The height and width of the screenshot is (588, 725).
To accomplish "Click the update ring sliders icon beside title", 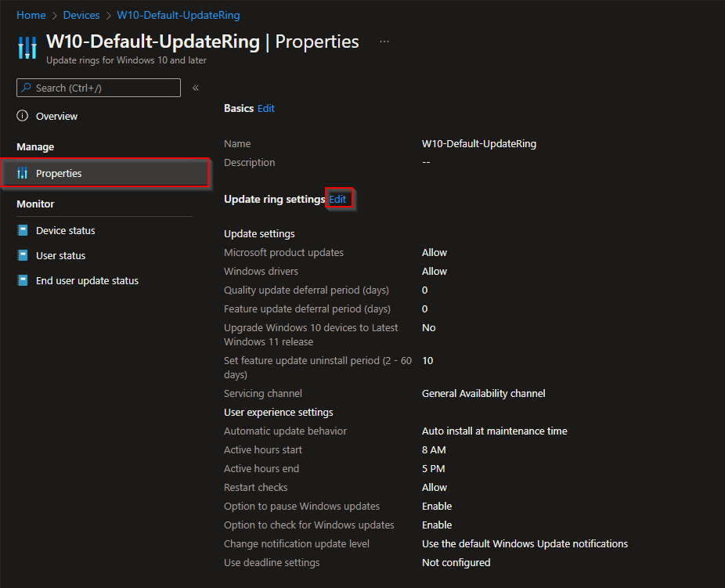I will click(x=27, y=48).
